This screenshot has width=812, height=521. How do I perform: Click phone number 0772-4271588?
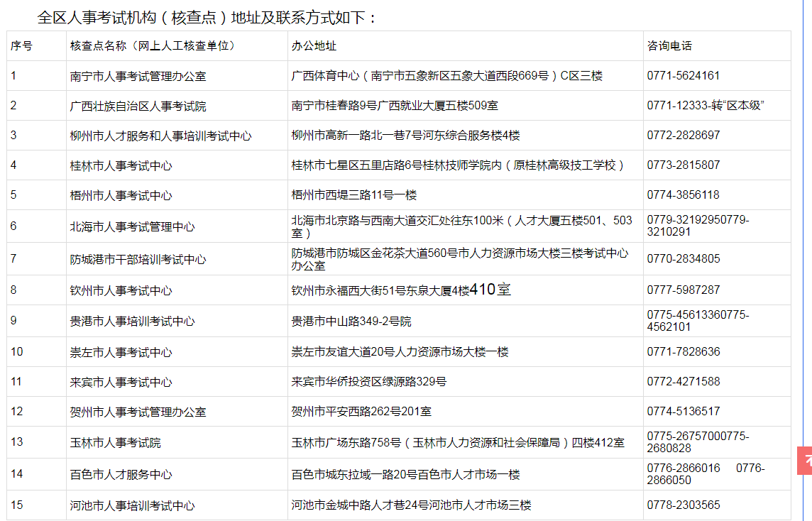(x=683, y=382)
